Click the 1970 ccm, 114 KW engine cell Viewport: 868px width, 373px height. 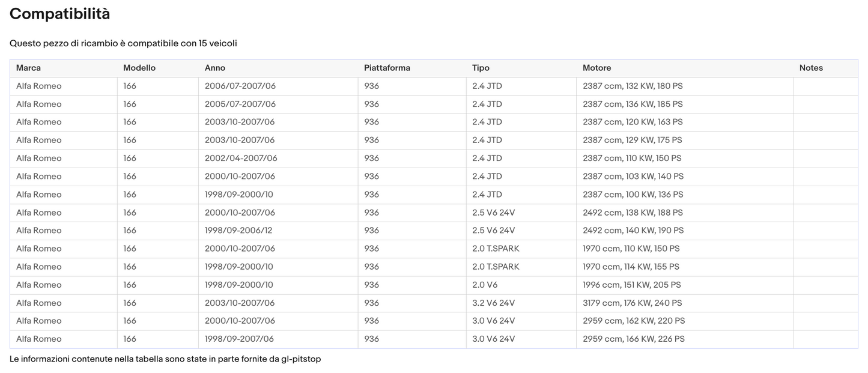click(x=631, y=267)
